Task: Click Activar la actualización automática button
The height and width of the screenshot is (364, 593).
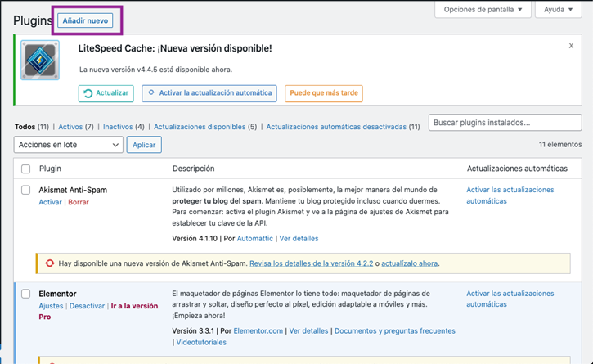Action: [209, 93]
